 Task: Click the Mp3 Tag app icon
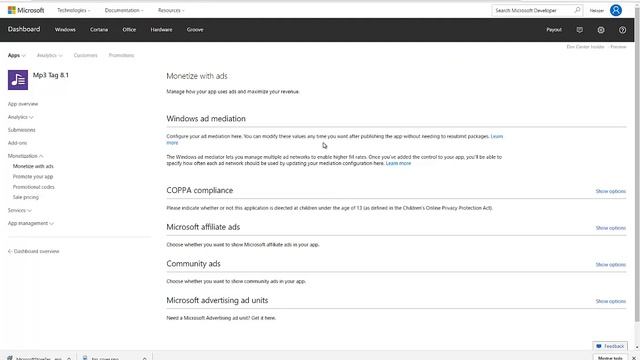point(18,80)
